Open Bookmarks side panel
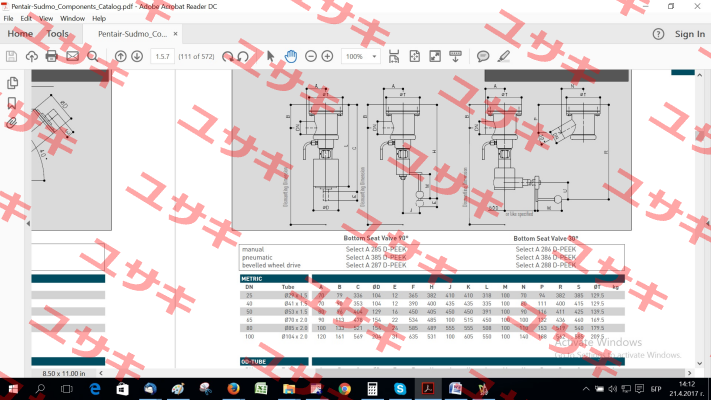The width and height of the screenshot is (711, 400). tap(12, 103)
